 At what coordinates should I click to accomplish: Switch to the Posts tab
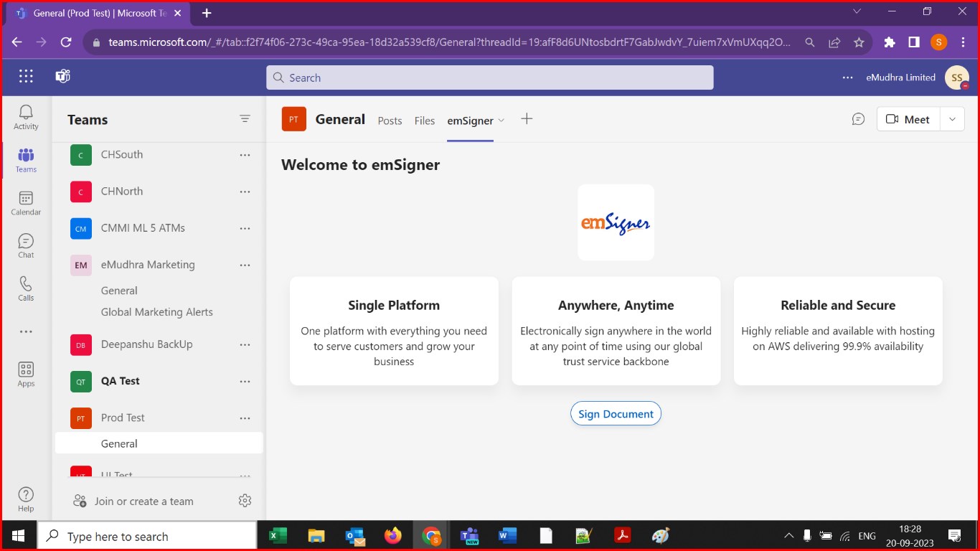[x=390, y=121]
